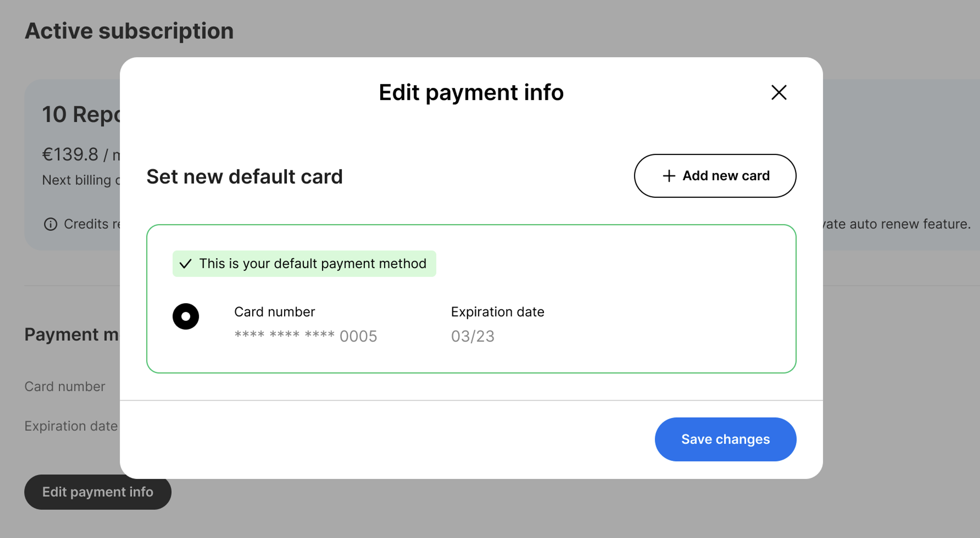
Task: Click the checkmark in default payment badge
Action: pyautogui.click(x=185, y=264)
